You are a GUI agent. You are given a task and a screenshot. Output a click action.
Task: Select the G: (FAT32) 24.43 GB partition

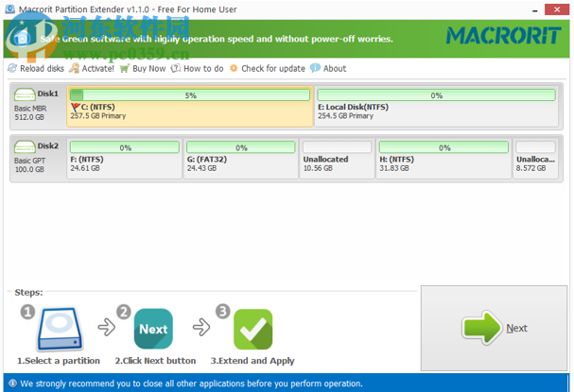pos(241,159)
